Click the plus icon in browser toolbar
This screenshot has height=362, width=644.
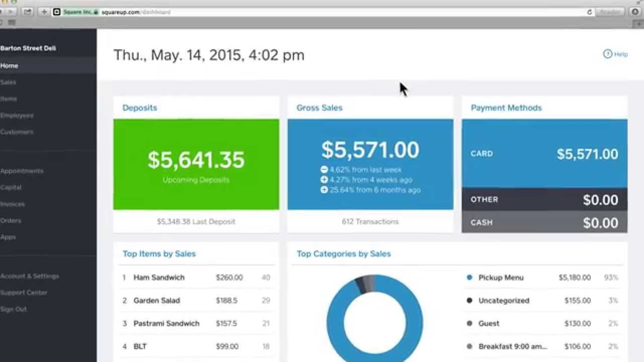pos(44,12)
